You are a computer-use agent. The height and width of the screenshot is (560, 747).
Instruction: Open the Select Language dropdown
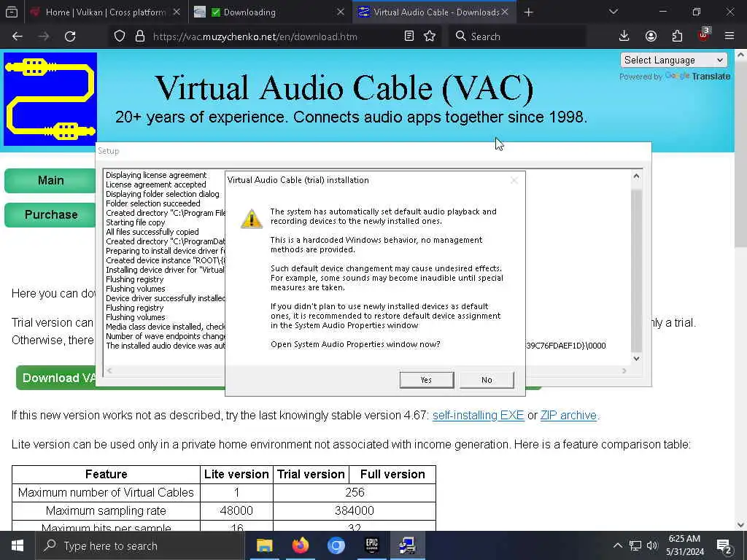coord(673,60)
